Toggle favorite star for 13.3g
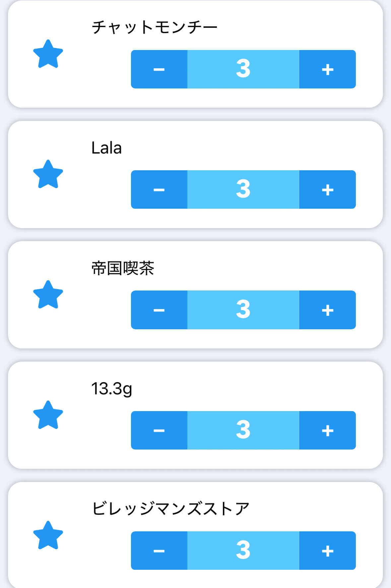This screenshot has height=588, width=391. [x=48, y=415]
